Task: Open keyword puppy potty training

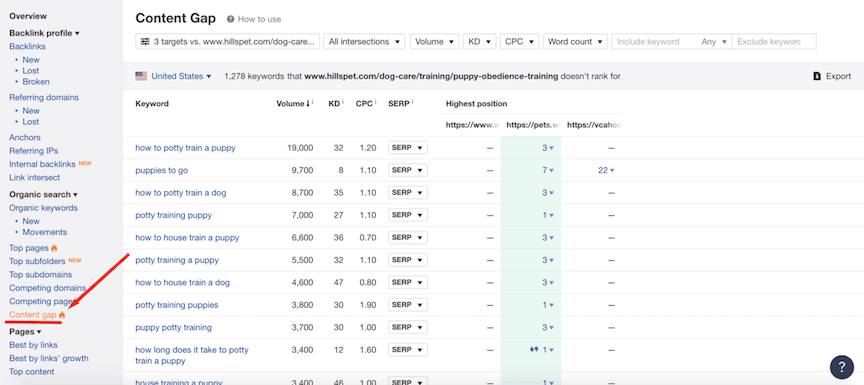Action: [x=174, y=327]
